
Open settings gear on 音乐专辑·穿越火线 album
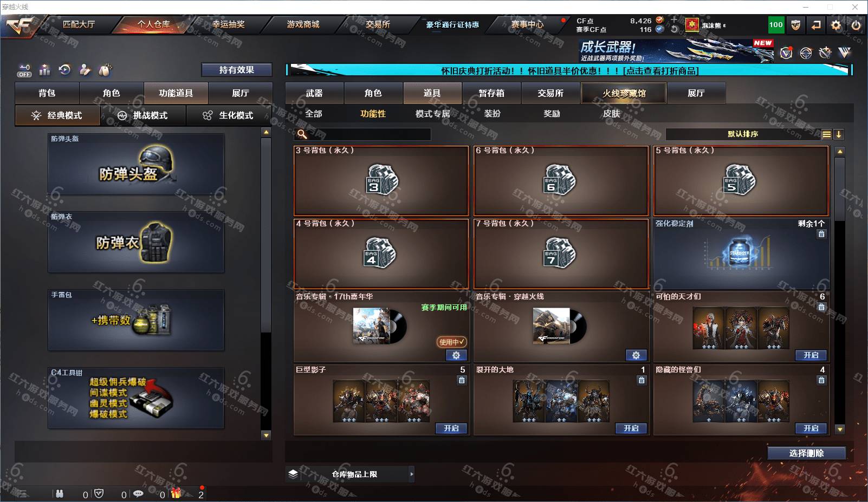point(636,355)
